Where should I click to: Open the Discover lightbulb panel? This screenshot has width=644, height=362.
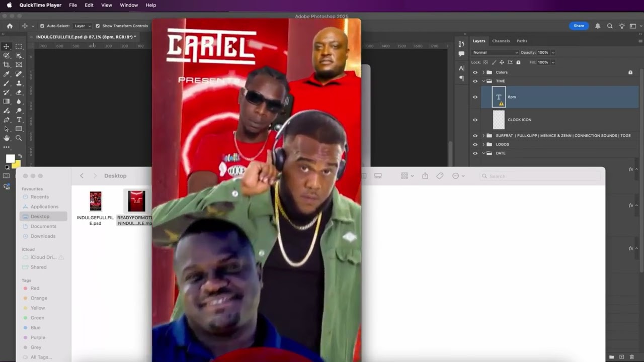(622, 26)
